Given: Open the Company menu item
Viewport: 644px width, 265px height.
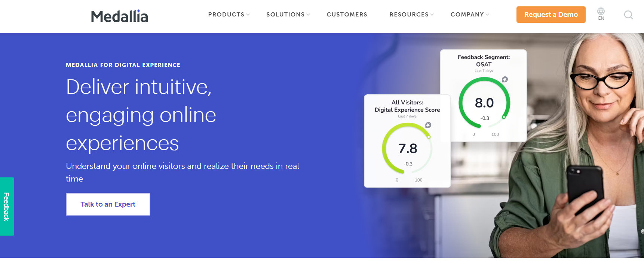Looking at the screenshot, I should tap(467, 15).
